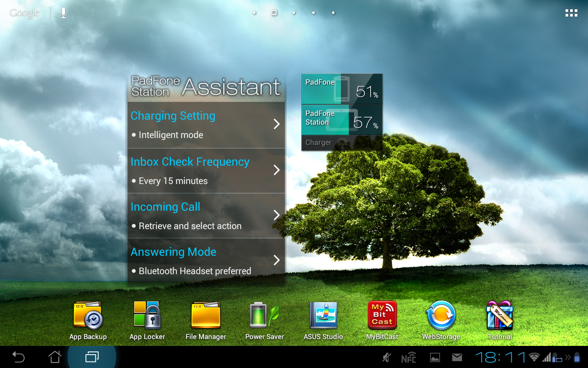
Task: Open Answering Mode setting
Action: (206, 260)
